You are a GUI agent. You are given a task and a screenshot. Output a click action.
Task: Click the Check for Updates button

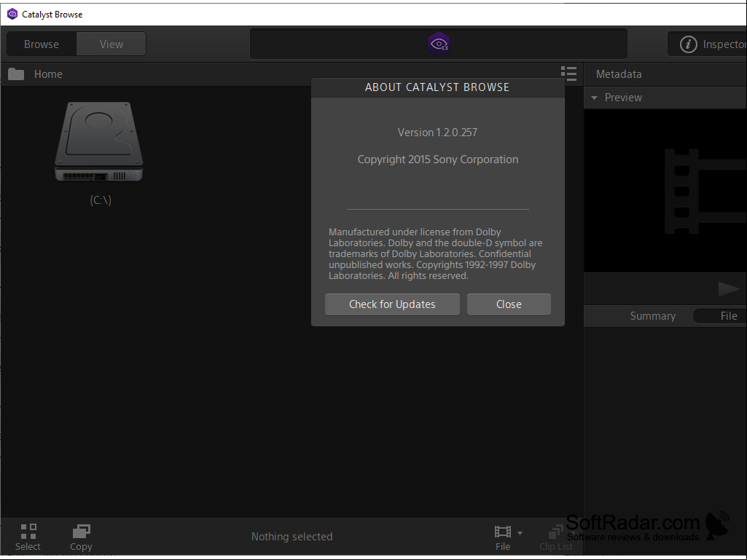(x=392, y=304)
